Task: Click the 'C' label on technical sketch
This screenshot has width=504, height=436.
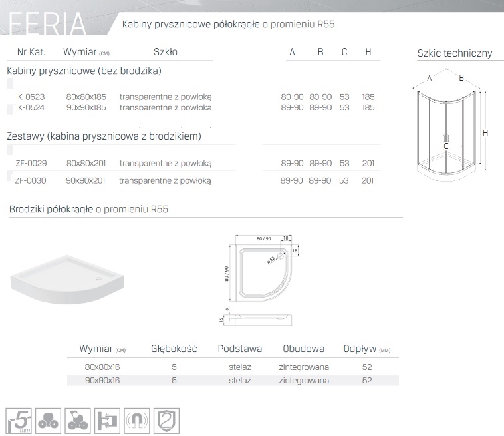Action: pyautogui.click(x=446, y=146)
